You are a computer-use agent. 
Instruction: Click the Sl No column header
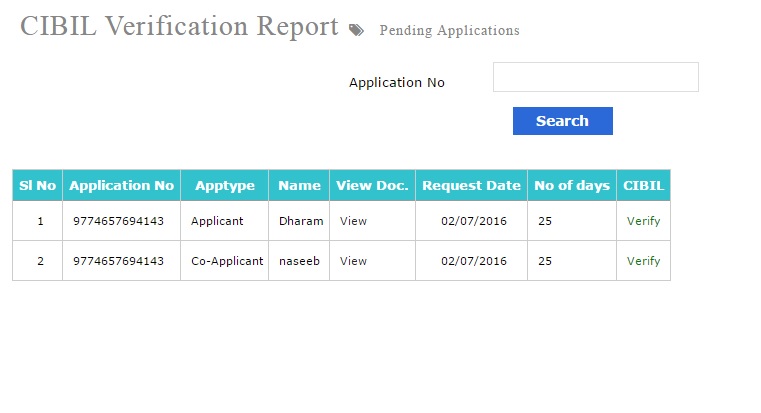(37, 185)
